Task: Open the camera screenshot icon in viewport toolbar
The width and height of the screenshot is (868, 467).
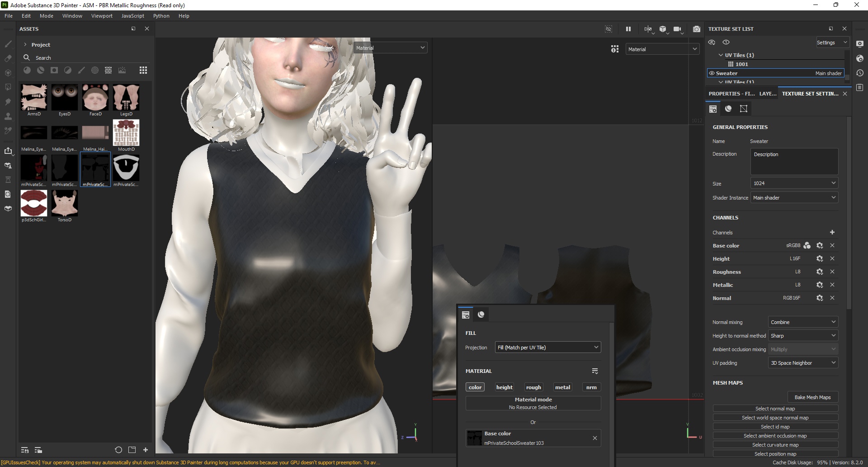Action: click(697, 29)
